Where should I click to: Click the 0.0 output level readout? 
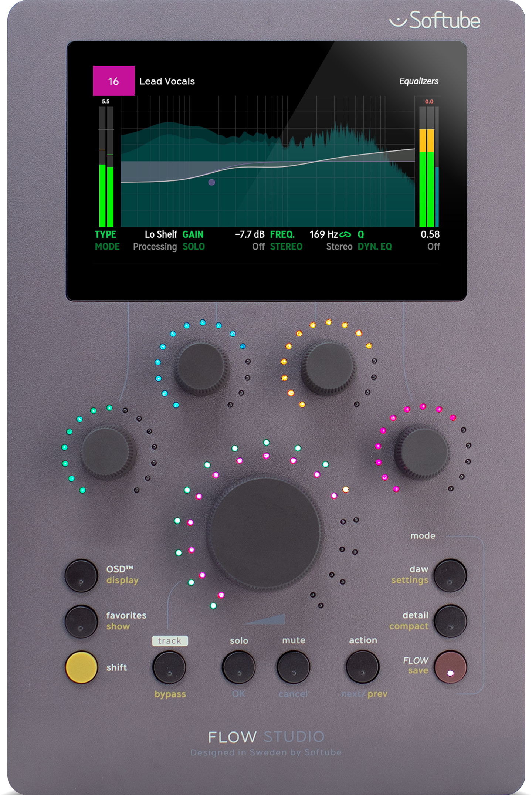tap(429, 101)
